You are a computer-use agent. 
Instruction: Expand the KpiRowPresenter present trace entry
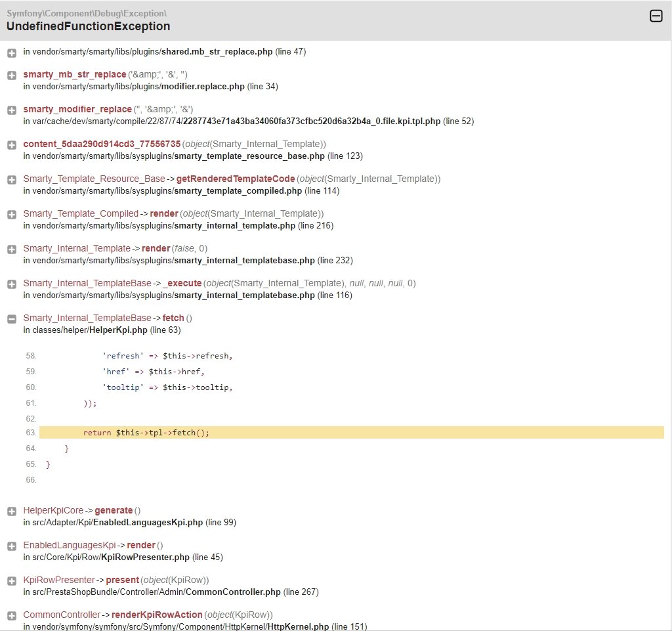point(12,581)
